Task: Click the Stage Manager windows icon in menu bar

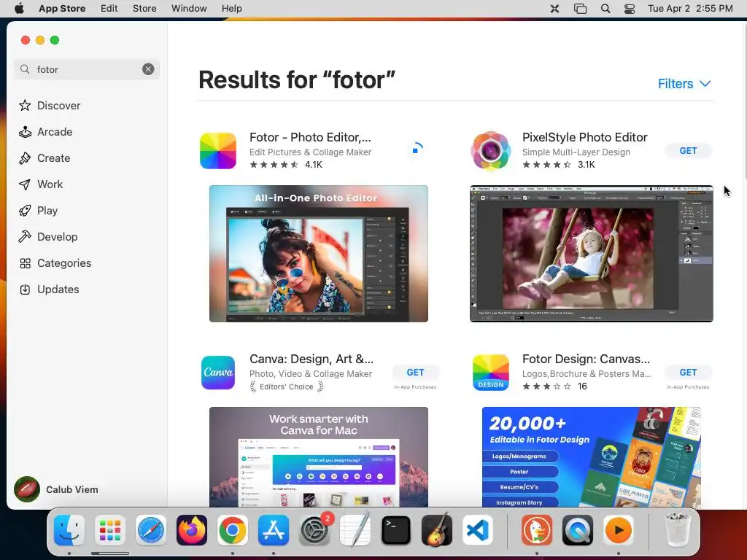Action: pos(580,9)
